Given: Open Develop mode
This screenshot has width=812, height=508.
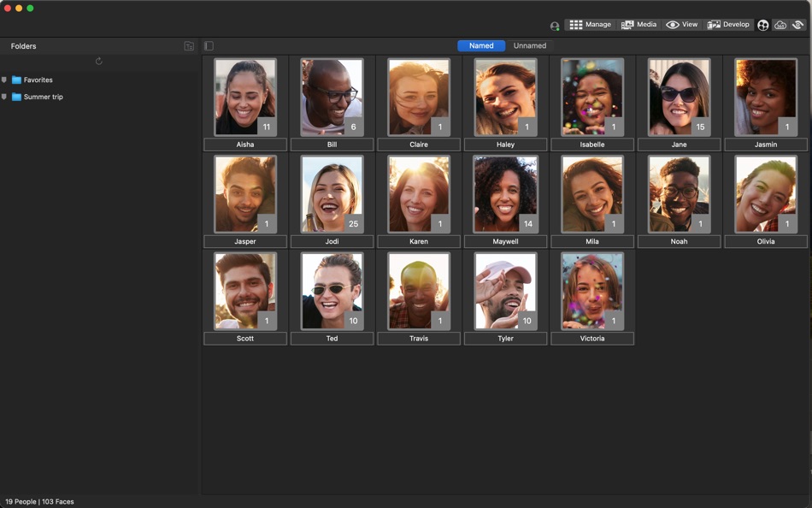Looking at the screenshot, I should pos(729,24).
